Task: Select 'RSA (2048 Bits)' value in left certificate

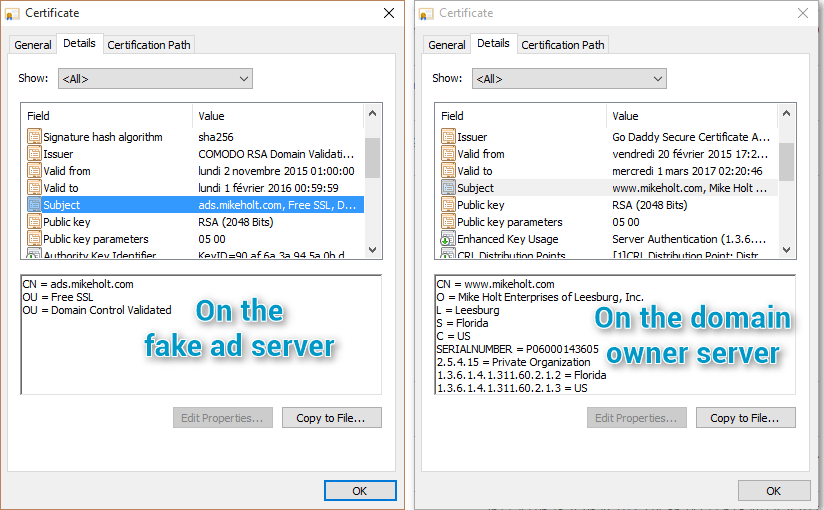Action: [236, 222]
